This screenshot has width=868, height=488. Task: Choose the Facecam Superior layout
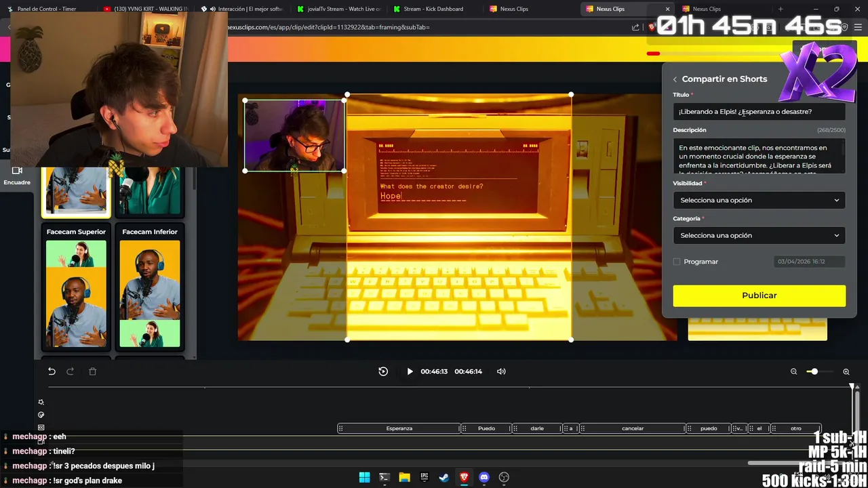coord(76,287)
